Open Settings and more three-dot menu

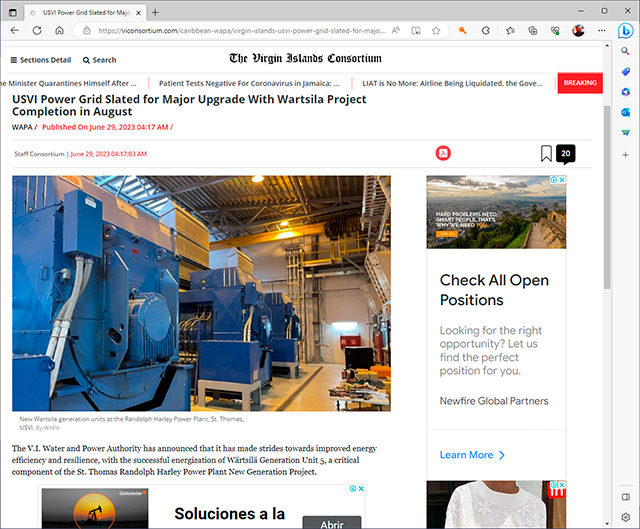(x=602, y=31)
